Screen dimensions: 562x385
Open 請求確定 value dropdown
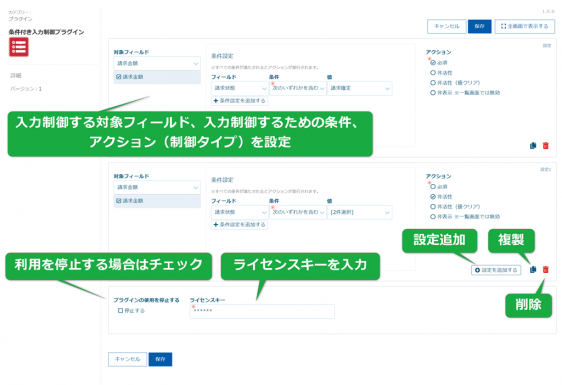tap(359, 88)
